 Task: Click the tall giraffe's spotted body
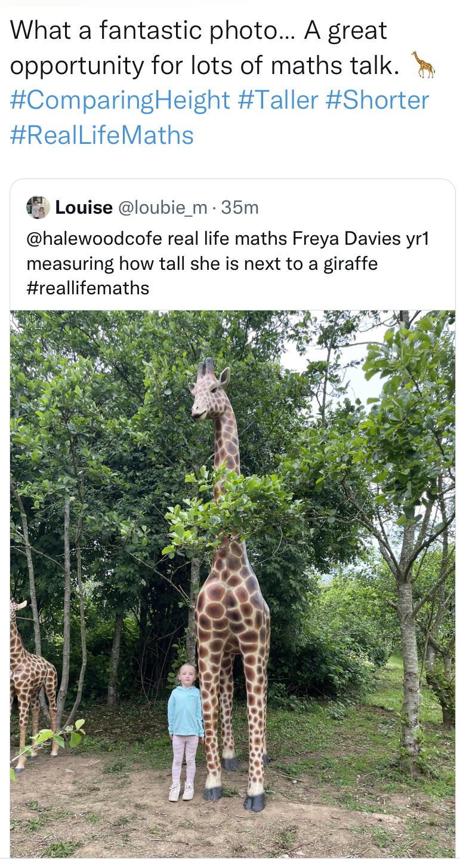pyautogui.click(x=233, y=609)
